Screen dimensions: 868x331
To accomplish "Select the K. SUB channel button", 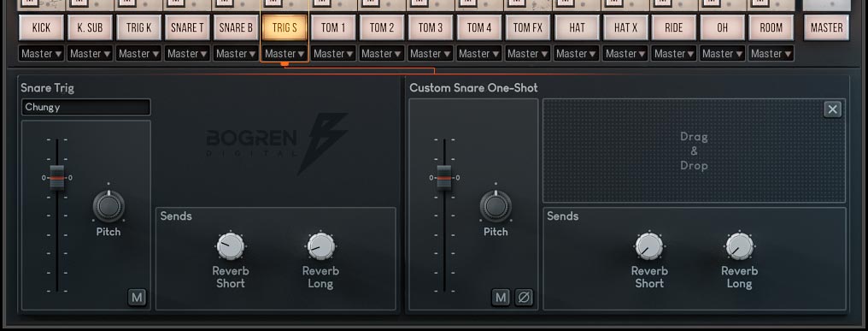I will point(91,27).
